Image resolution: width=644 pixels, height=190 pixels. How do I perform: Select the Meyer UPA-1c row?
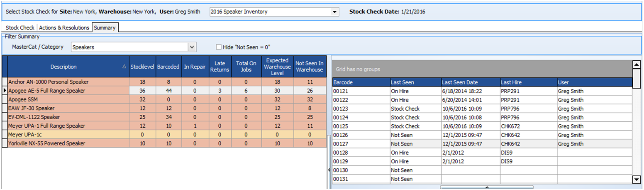[66, 135]
